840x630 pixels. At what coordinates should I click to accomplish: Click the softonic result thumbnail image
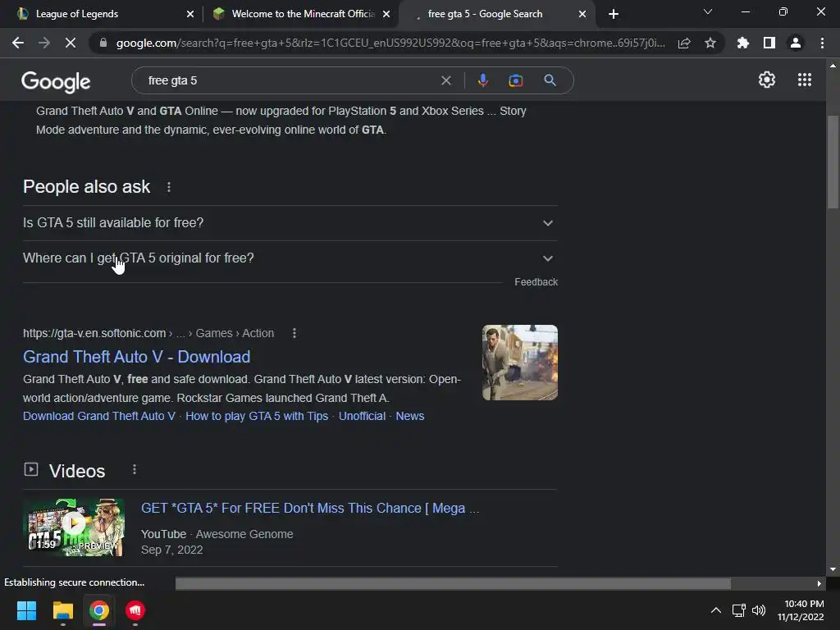click(x=519, y=363)
